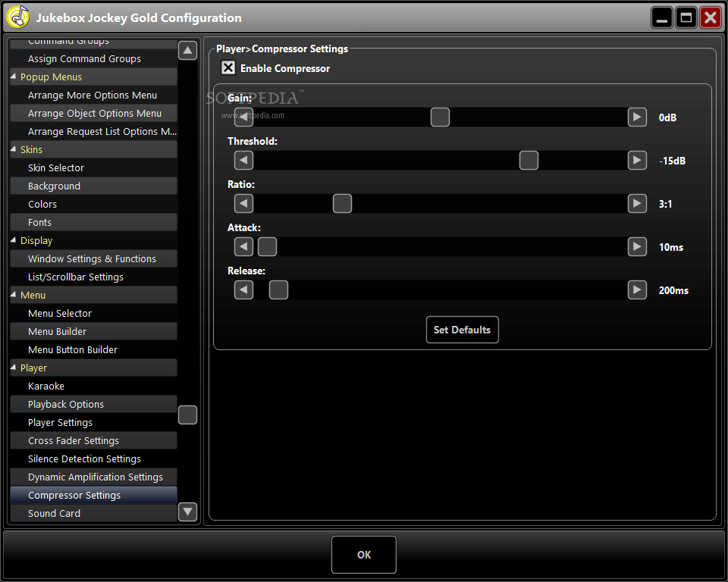
Task: Click the 200ms release value
Action: click(673, 290)
